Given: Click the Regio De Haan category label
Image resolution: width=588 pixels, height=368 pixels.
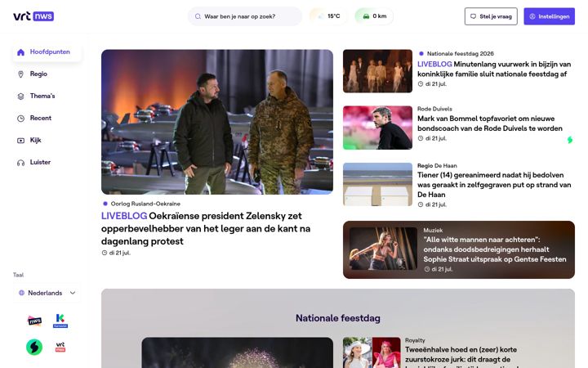Looking at the screenshot, I should coord(437,165).
